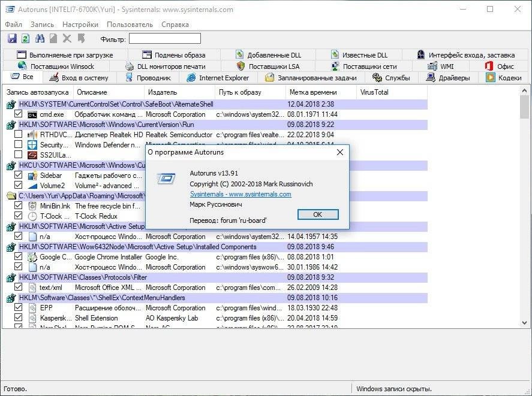Image resolution: width=532 pixels, height=396 pixels.
Task: Uncheck the T-Clock Redux entry
Action: tap(19, 216)
